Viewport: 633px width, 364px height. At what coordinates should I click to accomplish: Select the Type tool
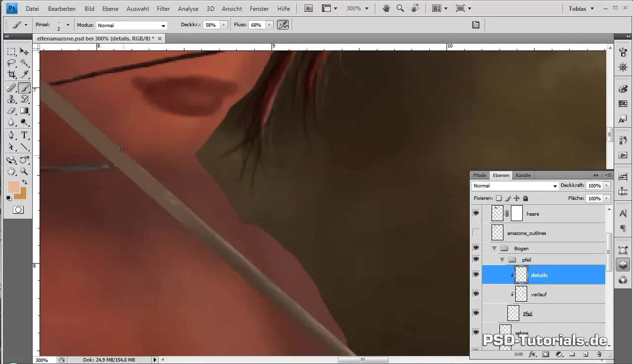click(x=24, y=135)
